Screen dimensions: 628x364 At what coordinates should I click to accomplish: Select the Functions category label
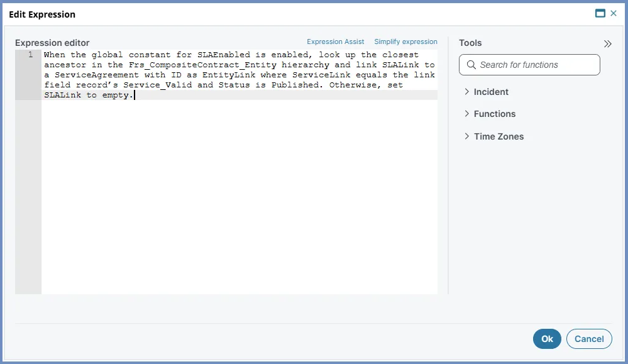495,114
